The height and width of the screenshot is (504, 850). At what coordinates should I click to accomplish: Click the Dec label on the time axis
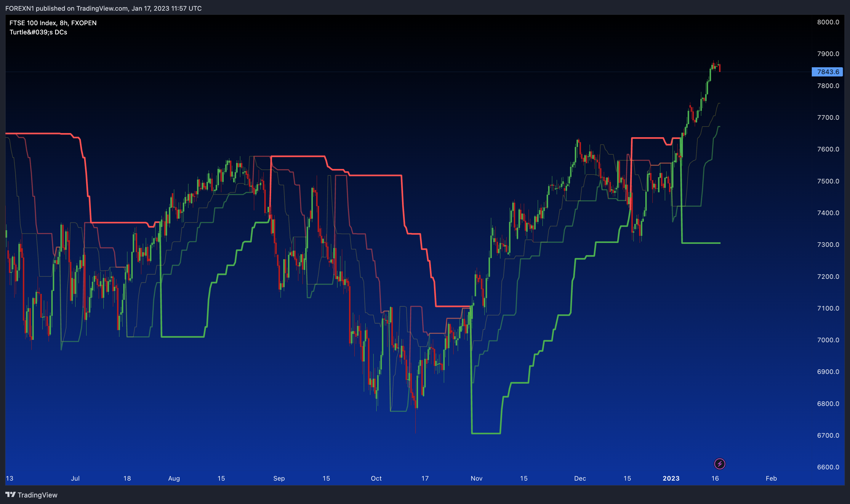tap(580, 478)
